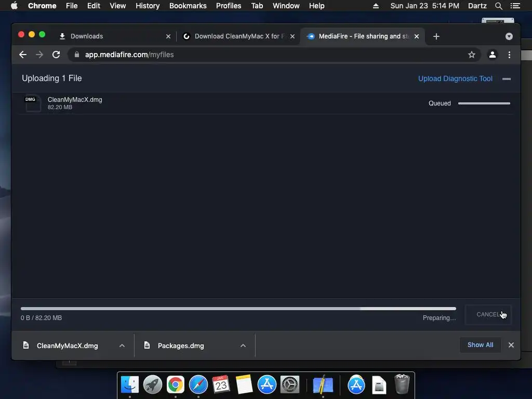This screenshot has width=532, height=399.
Task: Open tab search dropdown arrow
Action: [509, 36]
